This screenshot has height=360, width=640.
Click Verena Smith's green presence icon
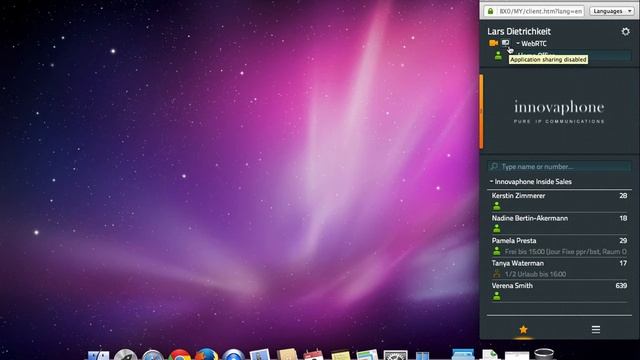pos(496,296)
